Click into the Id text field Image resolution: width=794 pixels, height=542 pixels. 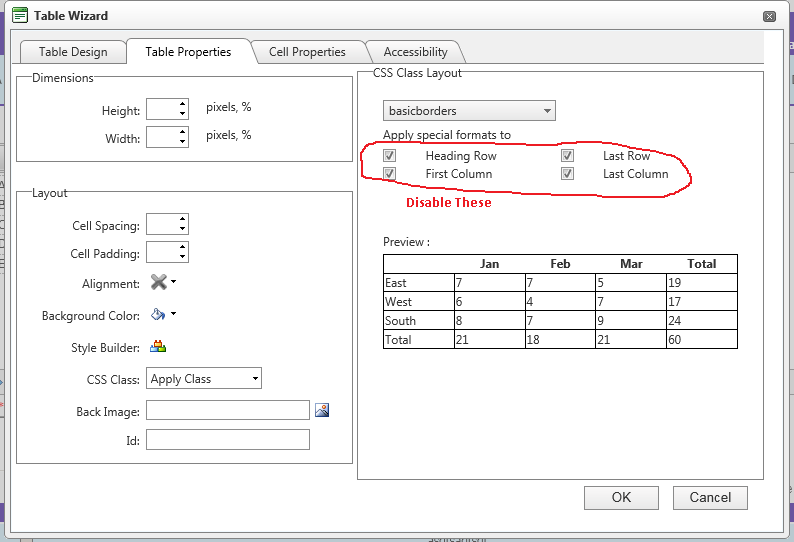click(x=228, y=439)
